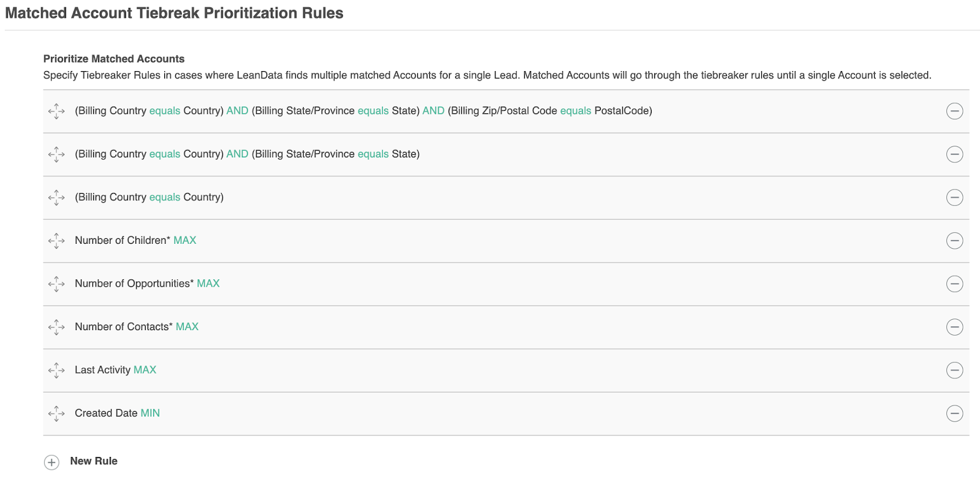
Task: Click move handle for Billing Zip/Postal Code rule
Action: (x=56, y=111)
